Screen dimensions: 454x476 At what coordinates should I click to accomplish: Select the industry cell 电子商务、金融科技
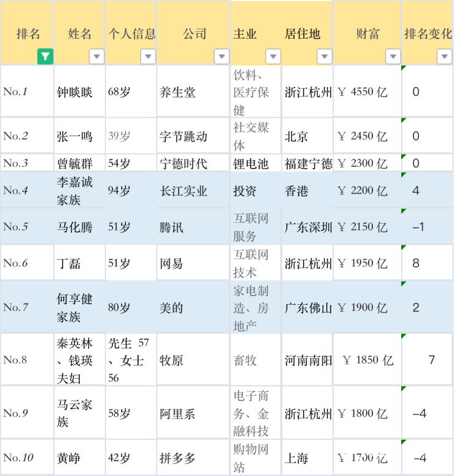point(256,413)
